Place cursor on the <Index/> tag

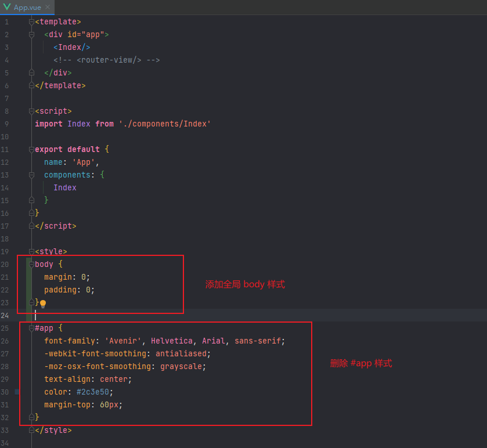[x=72, y=47]
